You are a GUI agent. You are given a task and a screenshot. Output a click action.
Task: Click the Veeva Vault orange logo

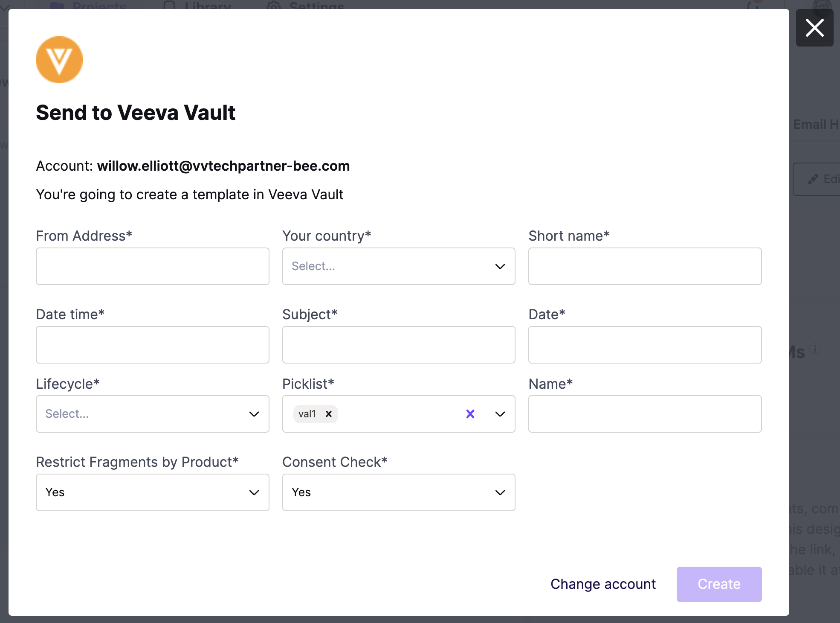click(59, 60)
